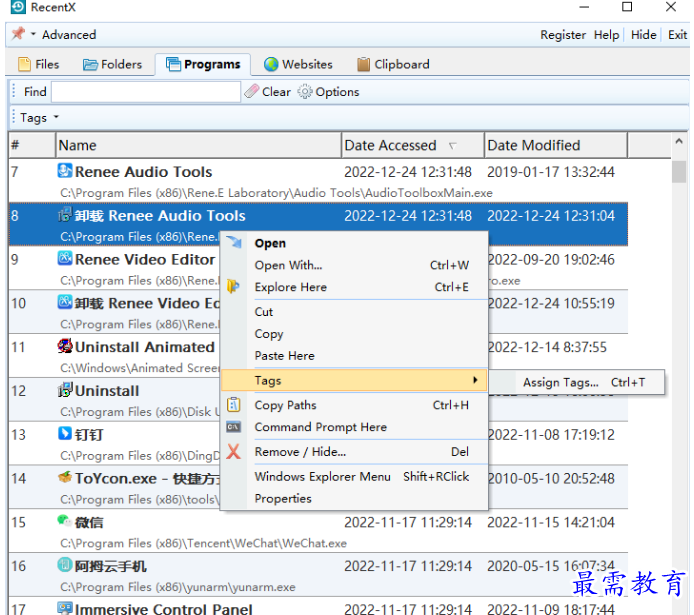Click the # column header
The width and height of the screenshot is (694, 615).
pyautogui.click(x=32, y=145)
